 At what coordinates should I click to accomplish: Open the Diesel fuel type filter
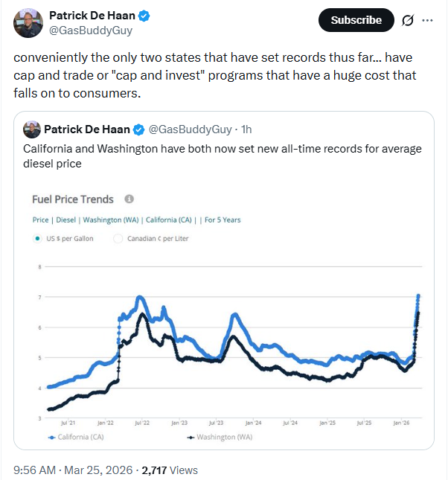66,220
